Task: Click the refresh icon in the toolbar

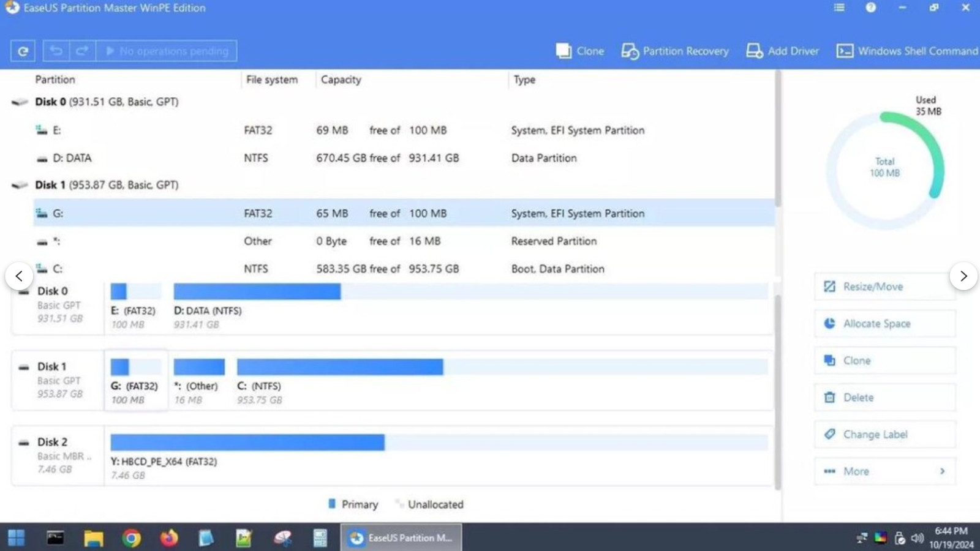Action: [23, 51]
